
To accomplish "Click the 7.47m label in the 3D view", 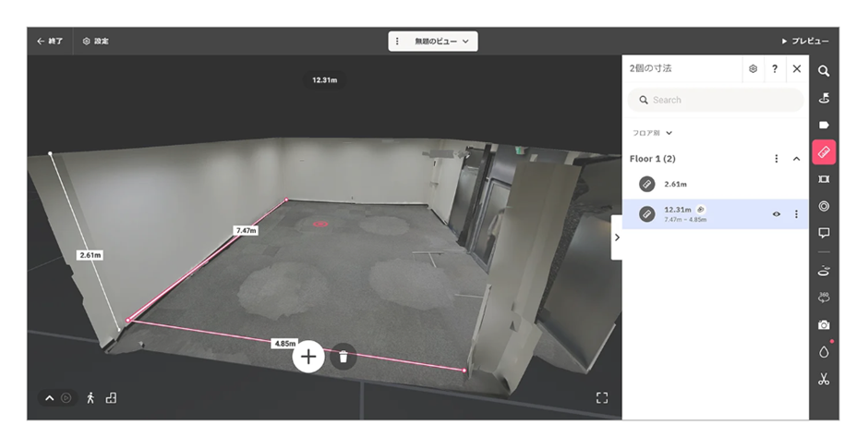I will point(246,230).
